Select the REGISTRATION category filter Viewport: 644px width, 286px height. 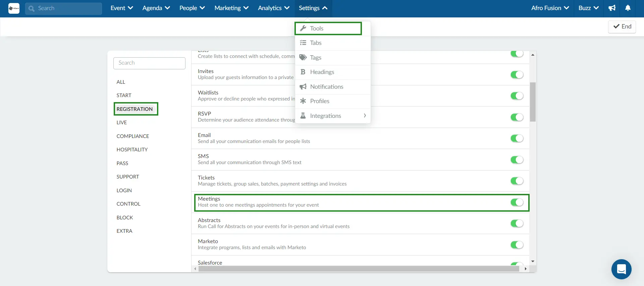pos(135,109)
